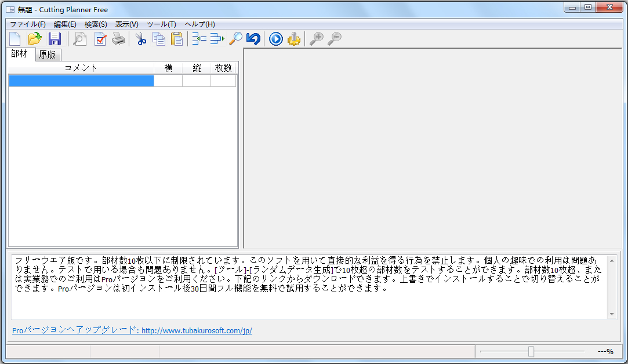Click the zoom slider handle in status bar

pos(531,352)
